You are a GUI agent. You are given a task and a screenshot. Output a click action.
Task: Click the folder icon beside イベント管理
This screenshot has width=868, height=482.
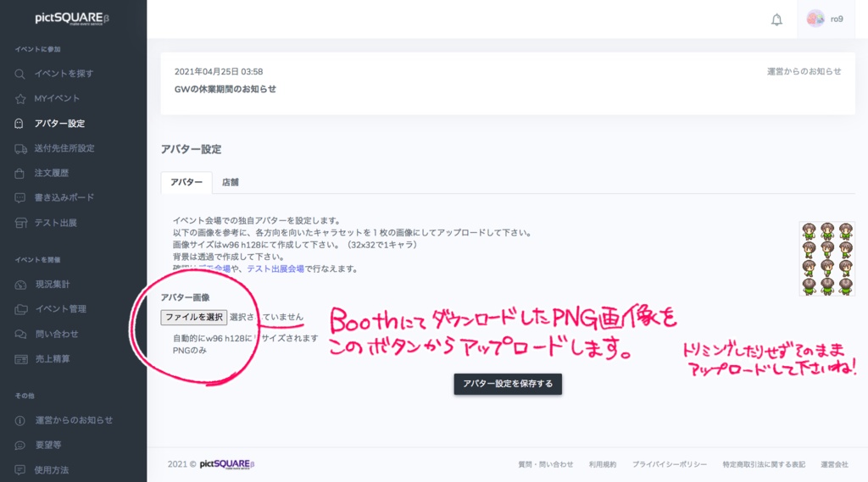(x=21, y=309)
